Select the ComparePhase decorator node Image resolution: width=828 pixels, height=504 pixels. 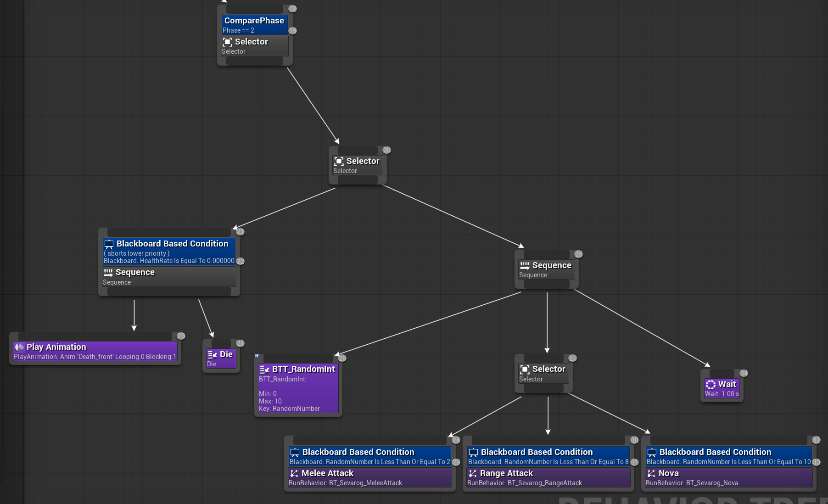255,25
